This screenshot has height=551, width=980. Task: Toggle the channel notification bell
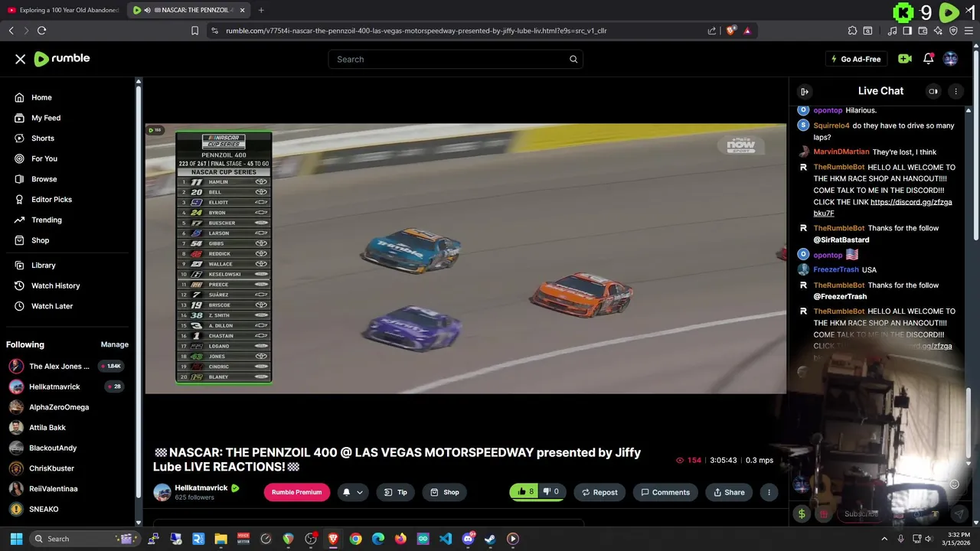click(x=346, y=492)
